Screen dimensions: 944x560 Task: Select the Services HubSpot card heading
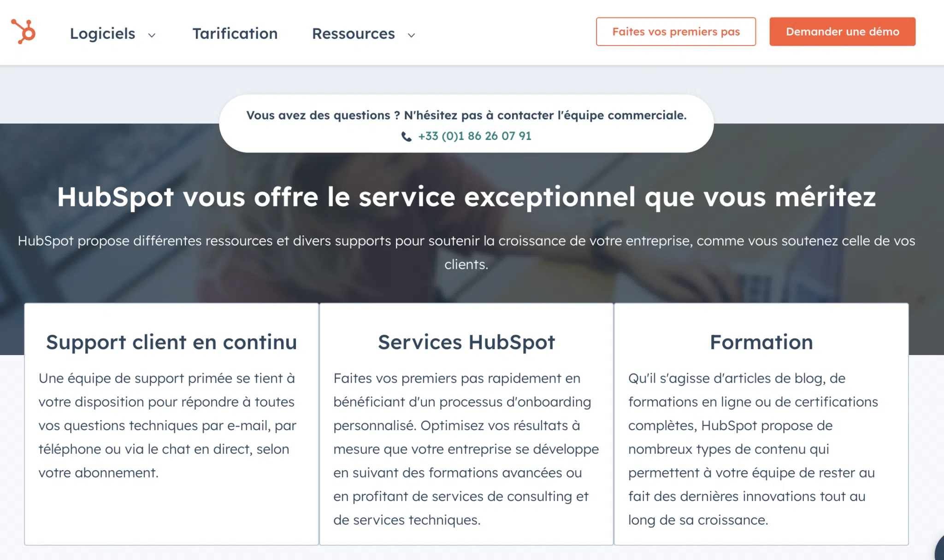(466, 342)
